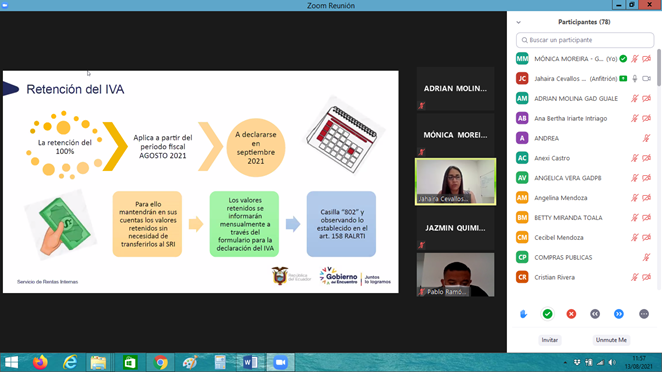Show hidden system tray icons arrow

(x=565, y=363)
